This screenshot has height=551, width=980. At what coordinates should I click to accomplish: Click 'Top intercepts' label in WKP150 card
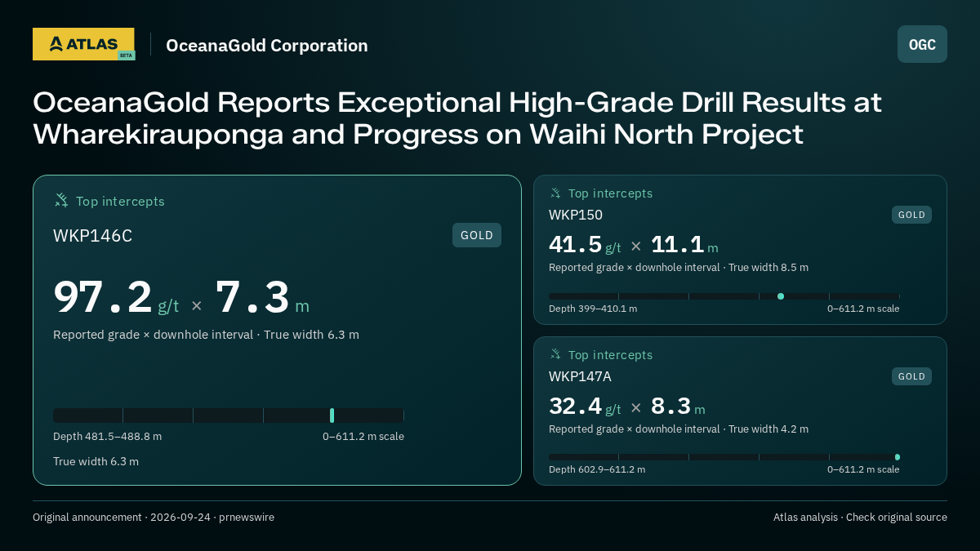(x=610, y=193)
